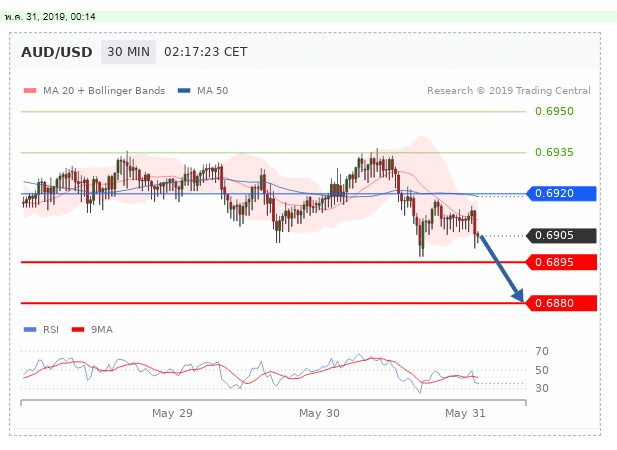Click the RSI legend label
This screenshot has height=450, width=617.
[51, 330]
